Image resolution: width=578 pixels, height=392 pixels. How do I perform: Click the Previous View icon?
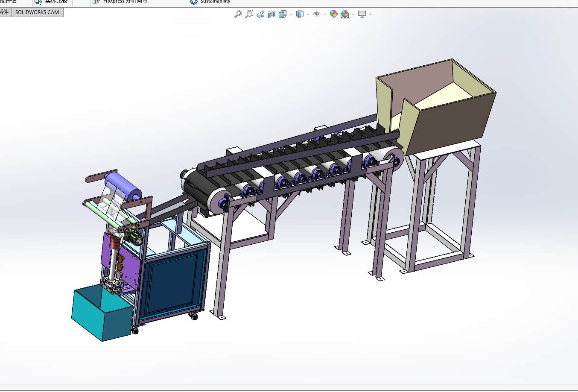260,14
